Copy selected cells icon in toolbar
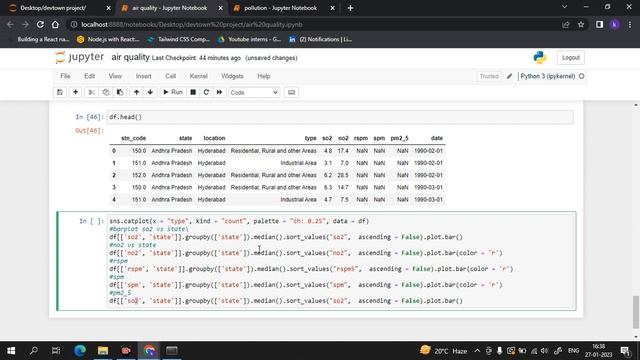Screen dimensions: 640x360 [106, 92]
